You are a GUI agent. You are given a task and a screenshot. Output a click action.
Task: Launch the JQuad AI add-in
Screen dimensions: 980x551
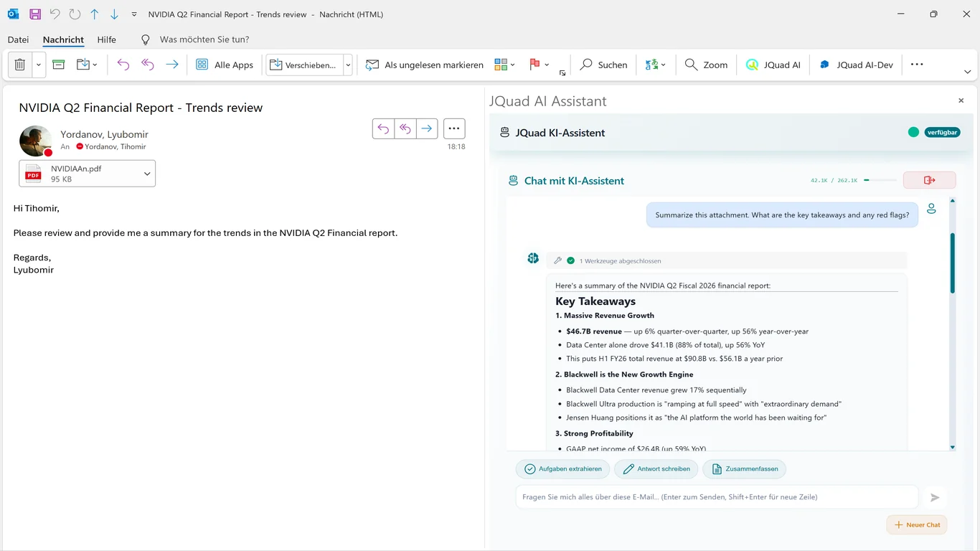pyautogui.click(x=773, y=65)
